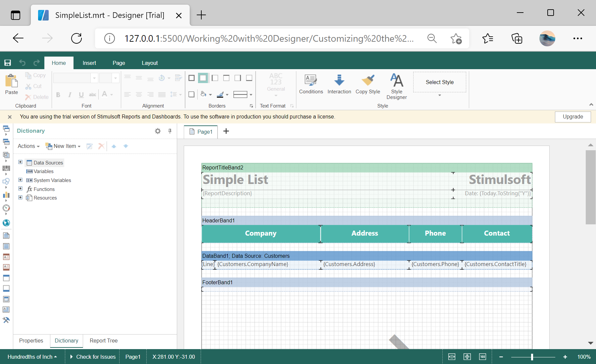Toggle top border
The image size is (596, 364).
tap(226, 78)
